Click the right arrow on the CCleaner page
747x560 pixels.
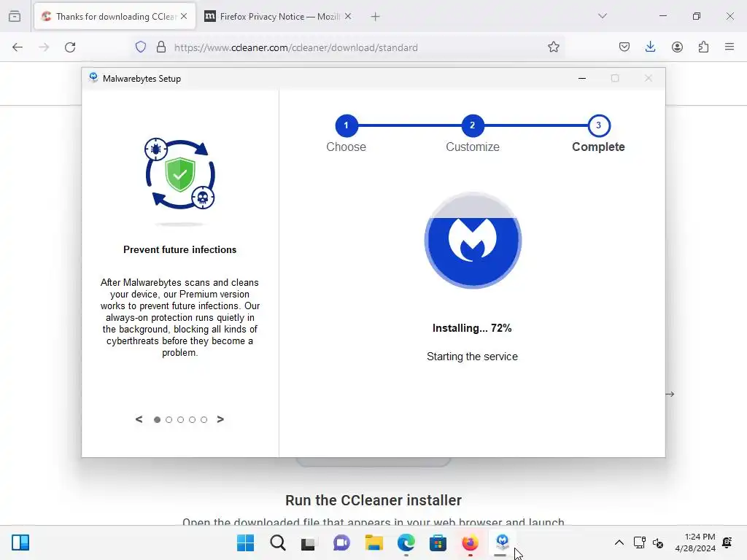pos(670,394)
